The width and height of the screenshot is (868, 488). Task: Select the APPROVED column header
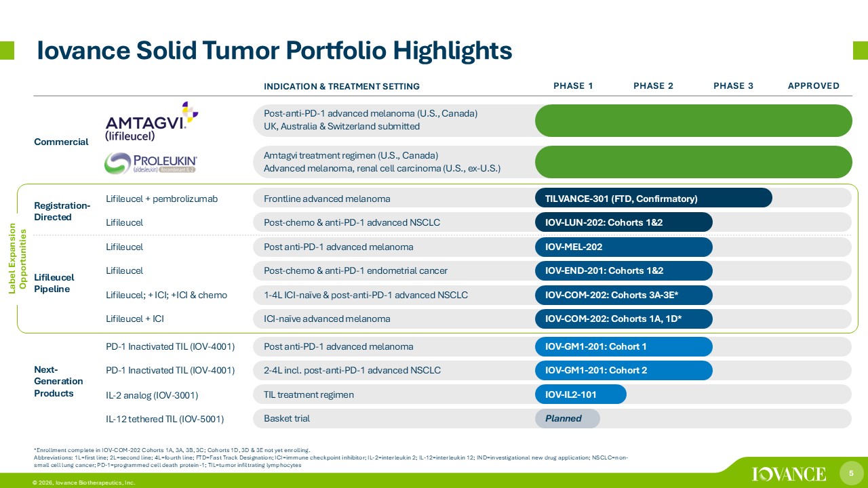tap(813, 86)
